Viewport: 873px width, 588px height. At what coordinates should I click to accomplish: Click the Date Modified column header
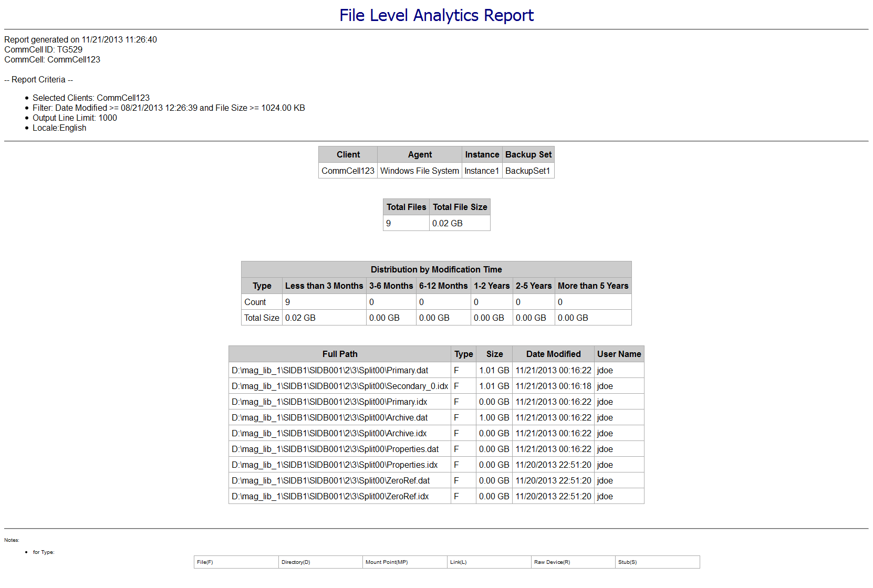click(553, 354)
